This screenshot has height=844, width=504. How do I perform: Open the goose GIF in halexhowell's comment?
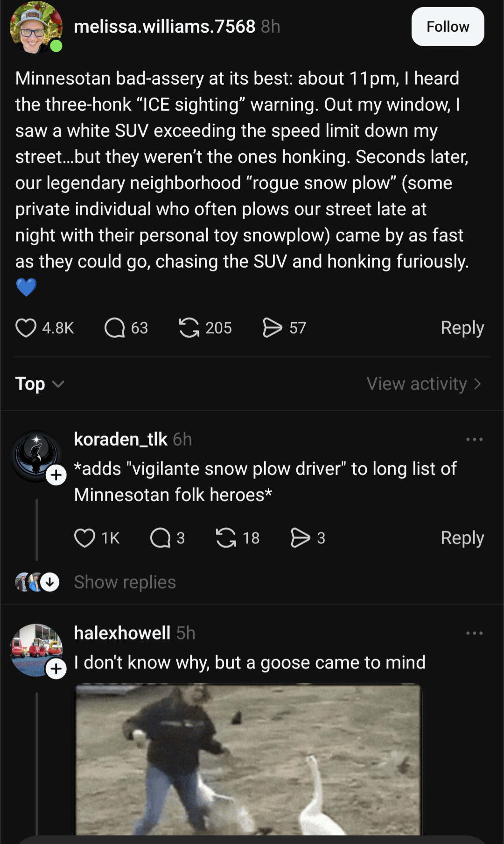(248, 759)
